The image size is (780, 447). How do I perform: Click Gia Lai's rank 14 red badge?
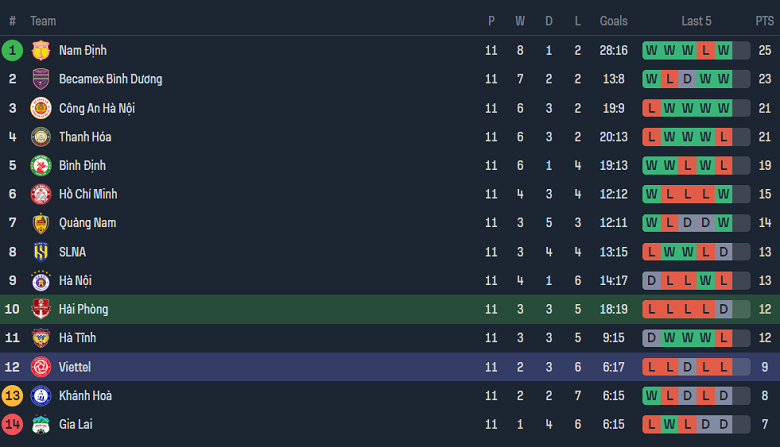12,425
